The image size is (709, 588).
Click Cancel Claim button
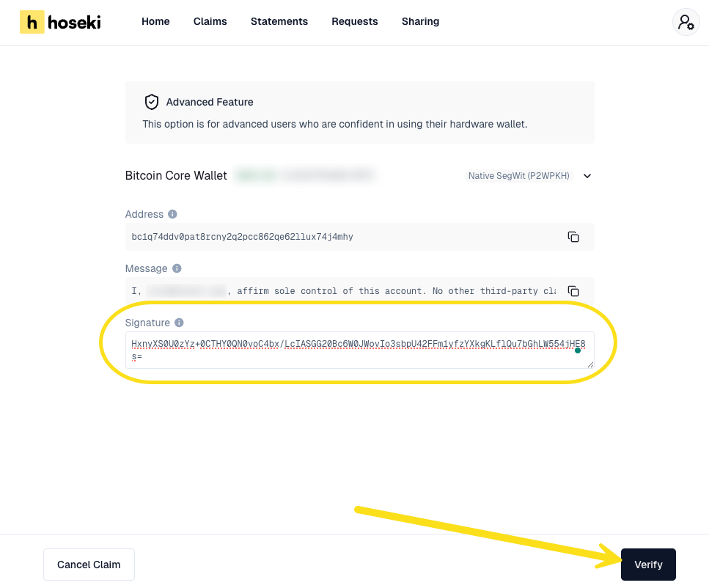(89, 565)
